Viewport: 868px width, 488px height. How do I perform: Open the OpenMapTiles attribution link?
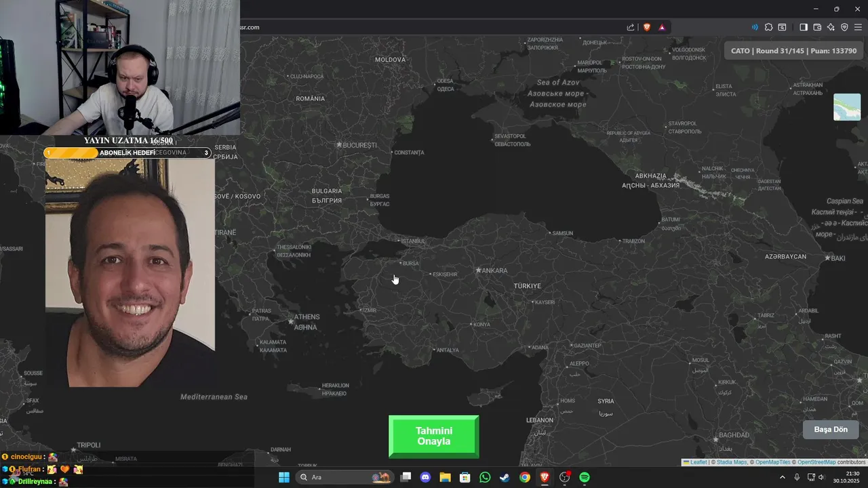tap(773, 462)
